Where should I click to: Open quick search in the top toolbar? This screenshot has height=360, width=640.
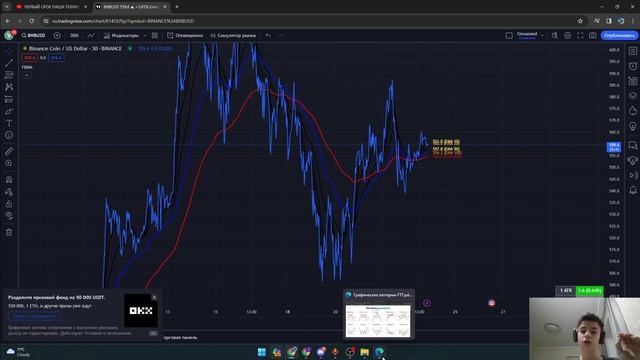pos(555,36)
